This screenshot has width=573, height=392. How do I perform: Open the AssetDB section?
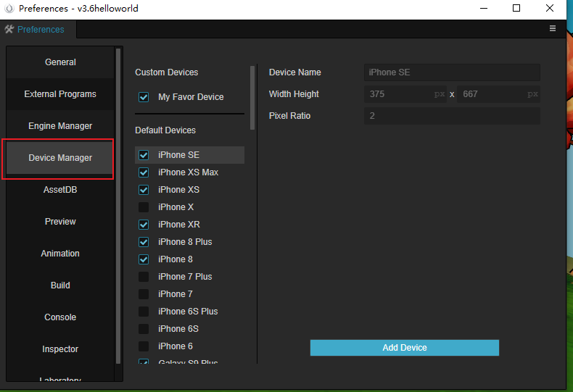click(x=60, y=190)
